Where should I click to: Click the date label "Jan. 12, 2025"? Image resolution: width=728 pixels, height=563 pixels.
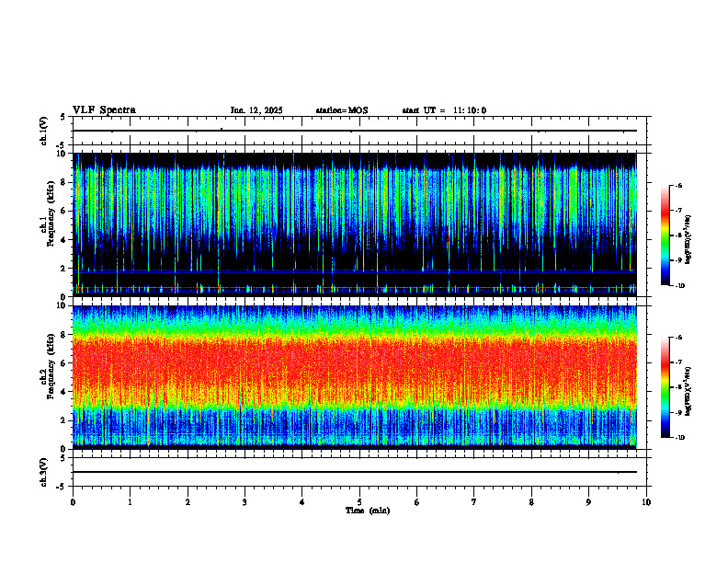point(256,110)
